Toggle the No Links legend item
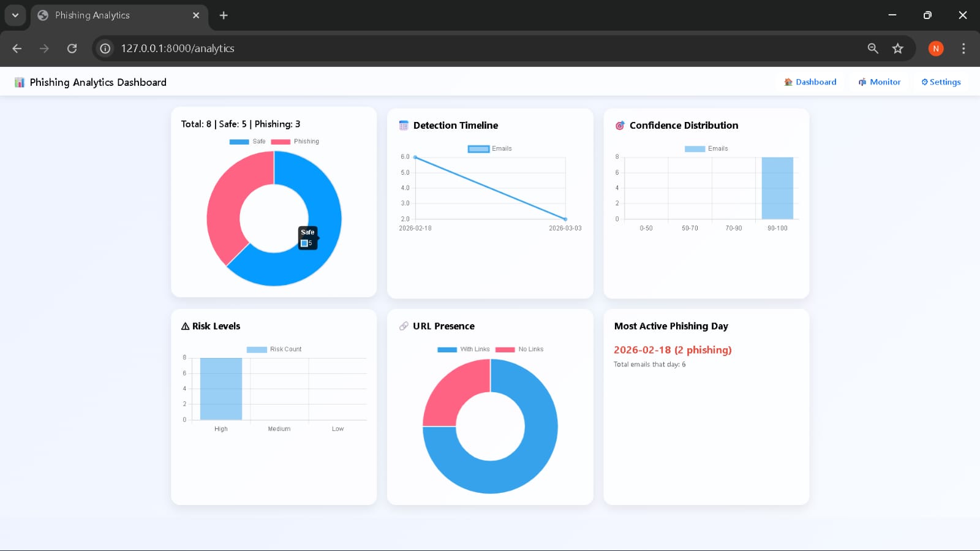This screenshot has width=980, height=551. tap(519, 349)
